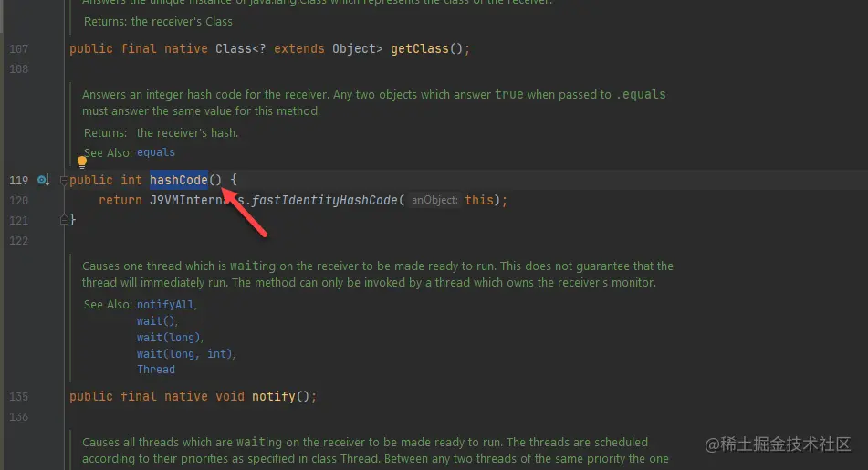
Task: Click the 'void' keyword on line 135
Action: (x=230, y=396)
